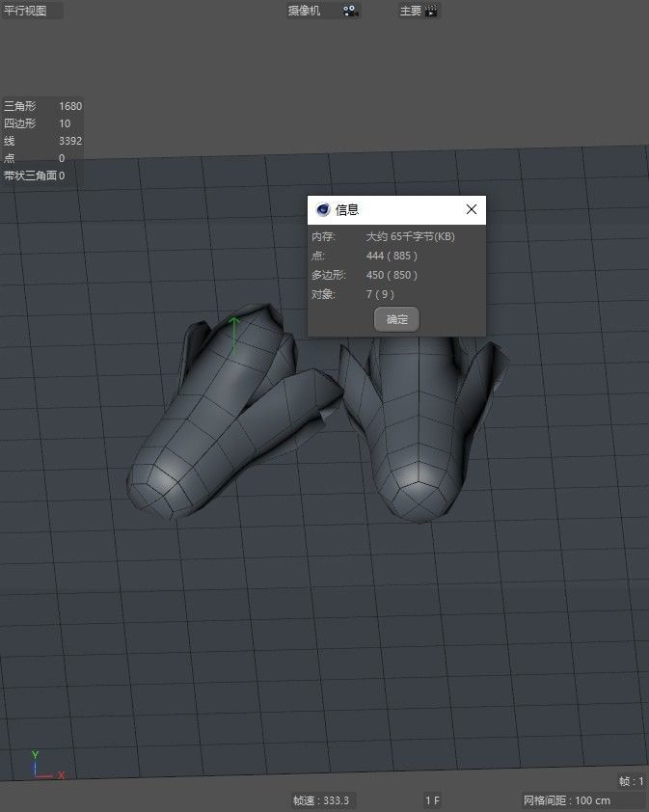The width and height of the screenshot is (649, 812).
Task: Click the 帧速 : 333.3 readout
Action: (321, 800)
